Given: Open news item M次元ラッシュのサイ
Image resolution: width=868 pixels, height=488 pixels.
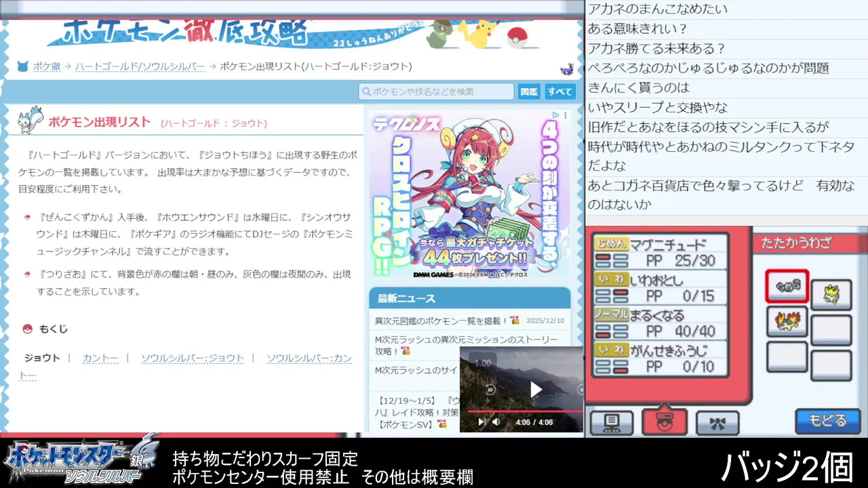Looking at the screenshot, I should pyautogui.click(x=416, y=370).
